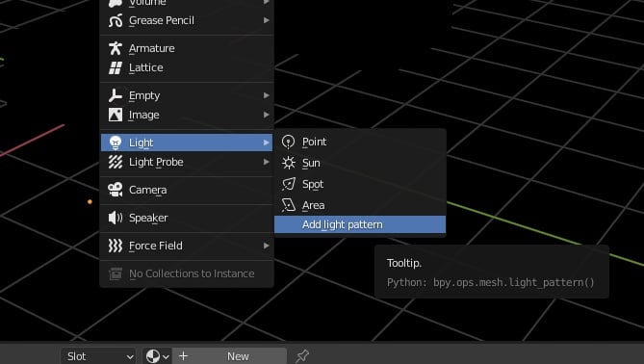Click the Lattice grid icon
Screen dimensions: 644x364
coord(116,67)
